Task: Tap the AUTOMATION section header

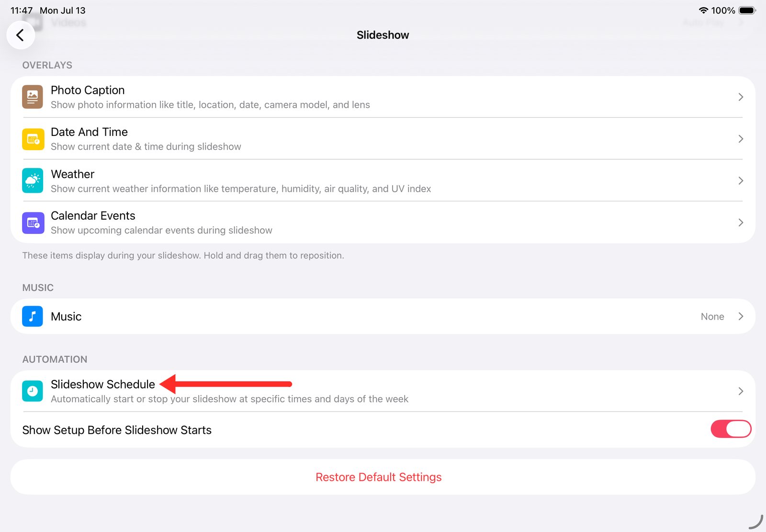Action: click(x=55, y=359)
